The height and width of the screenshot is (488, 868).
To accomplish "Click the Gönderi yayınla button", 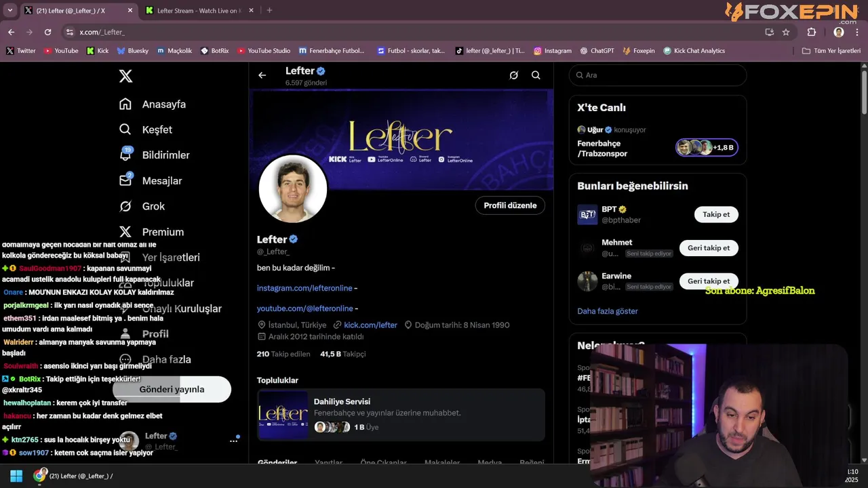I will click(172, 389).
